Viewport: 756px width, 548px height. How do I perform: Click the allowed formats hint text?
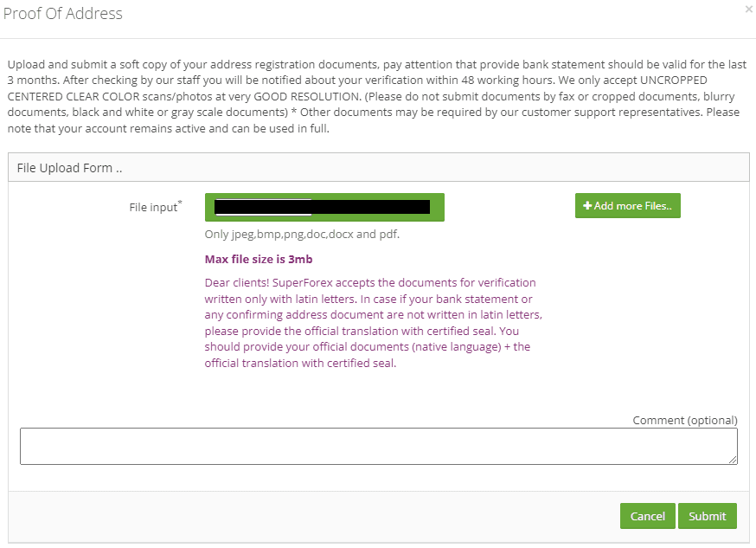pos(302,235)
